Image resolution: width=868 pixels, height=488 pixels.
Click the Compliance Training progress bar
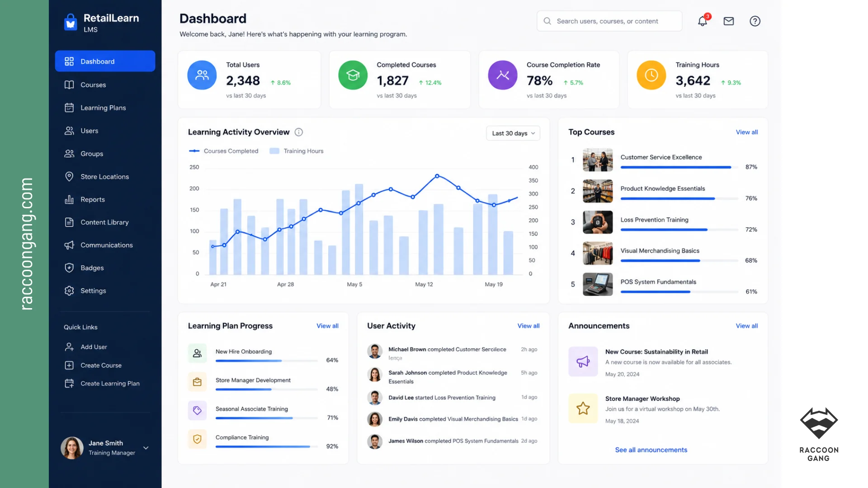click(267, 446)
